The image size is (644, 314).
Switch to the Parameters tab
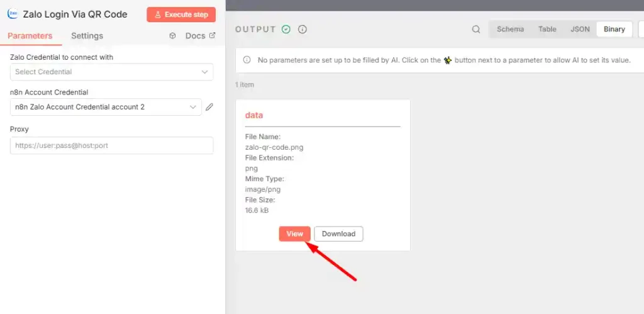click(x=30, y=36)
